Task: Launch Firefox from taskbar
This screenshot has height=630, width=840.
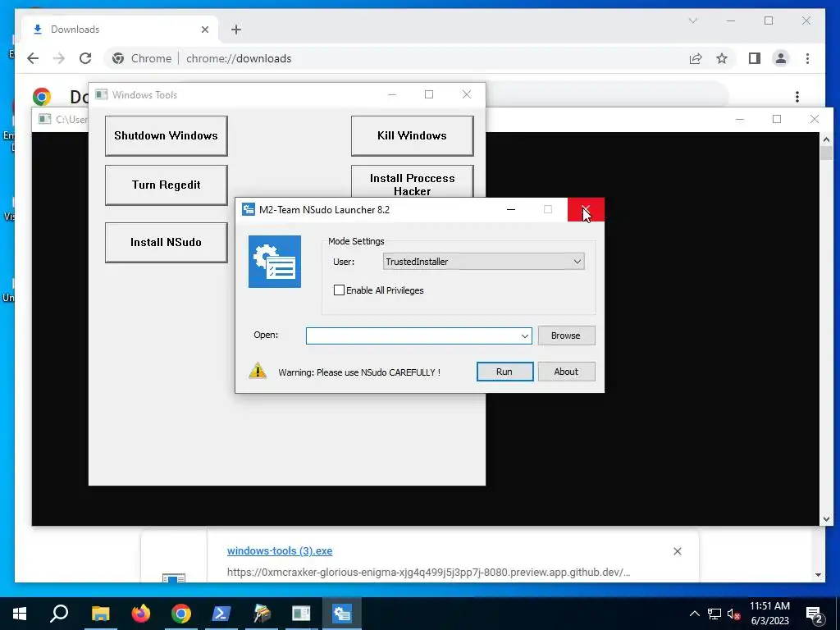Action: (141, 614)
